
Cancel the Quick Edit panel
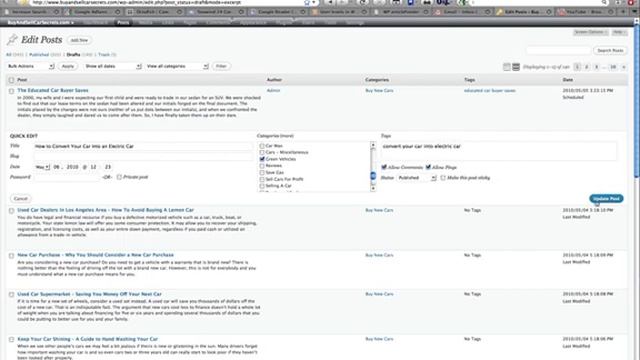tap(20, 198)
